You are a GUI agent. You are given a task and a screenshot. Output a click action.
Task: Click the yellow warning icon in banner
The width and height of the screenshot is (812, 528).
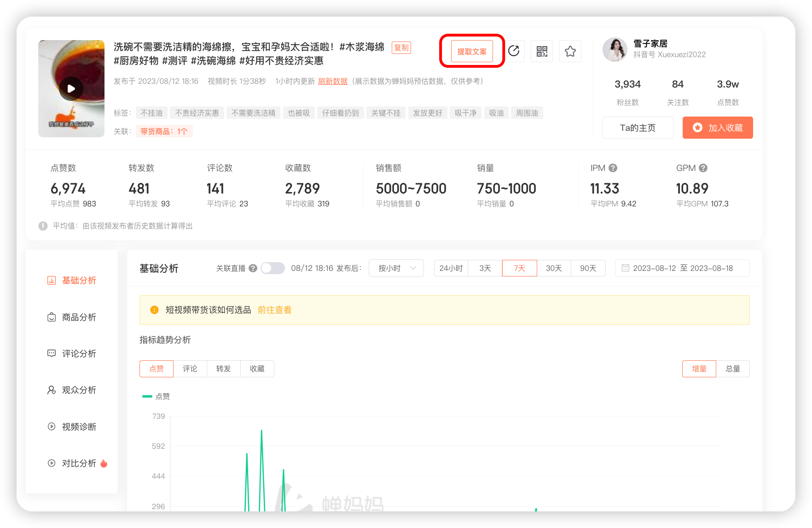click(x=155, y=310)
